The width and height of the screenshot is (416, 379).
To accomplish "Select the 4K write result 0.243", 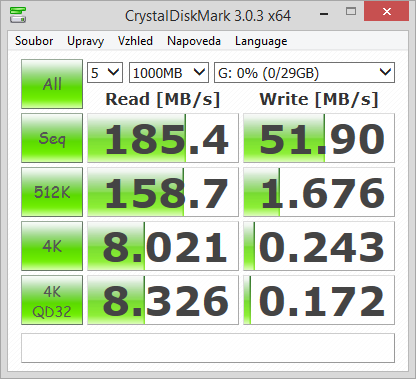I will [x=319, y=246].
